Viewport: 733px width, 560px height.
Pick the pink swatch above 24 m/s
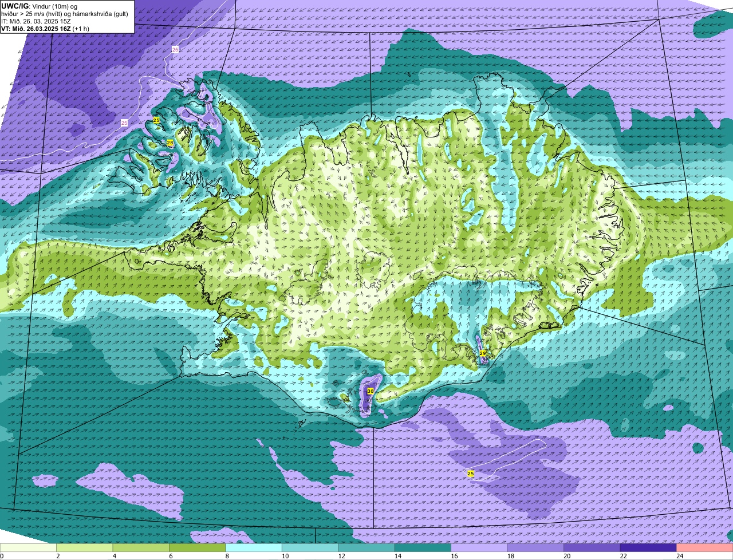[x=704, y=547]
